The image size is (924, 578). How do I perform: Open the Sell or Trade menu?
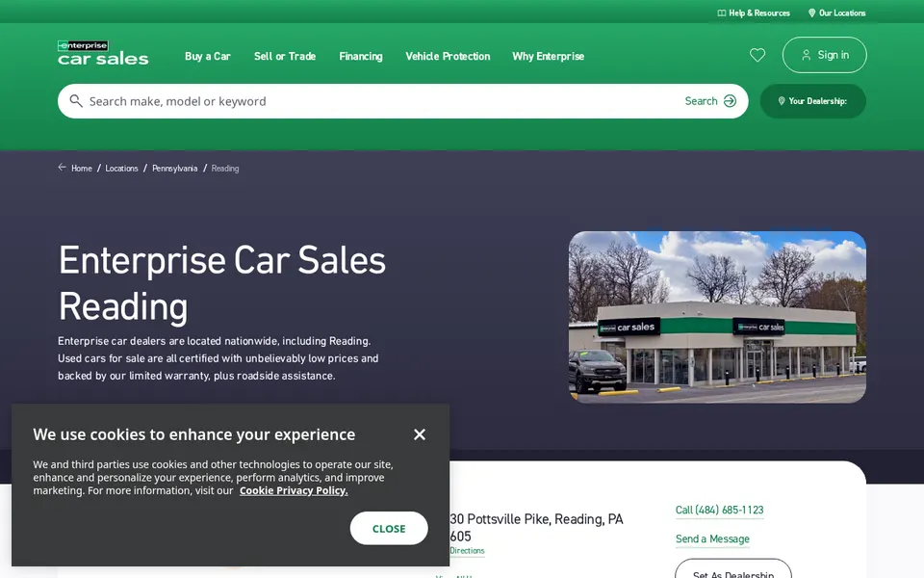tap(285, 56)
